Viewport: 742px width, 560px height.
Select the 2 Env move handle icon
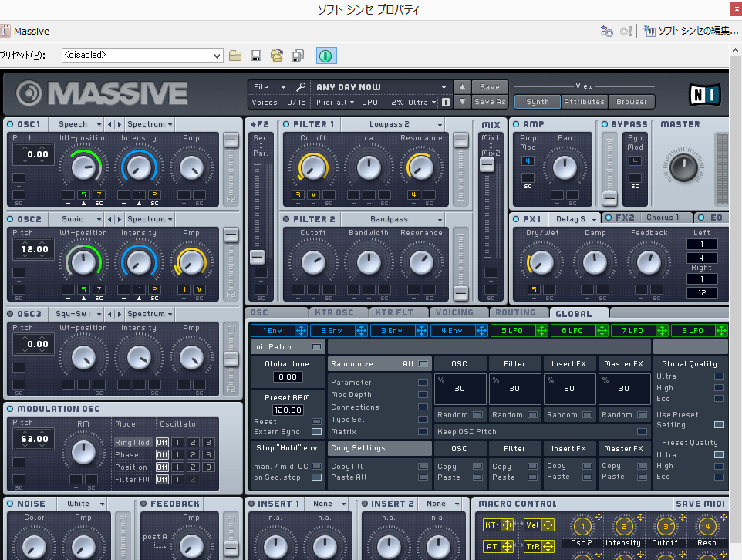coord(361,330)
